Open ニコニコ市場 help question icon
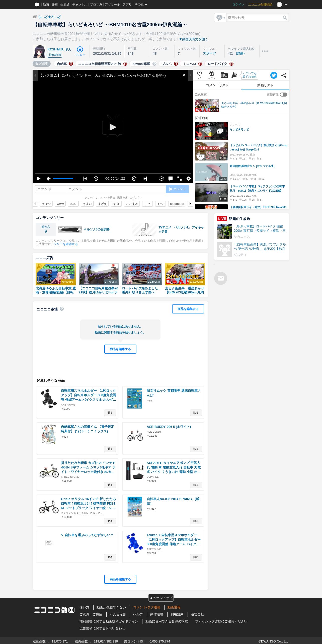The image size is (322, 644). (62, 309)
